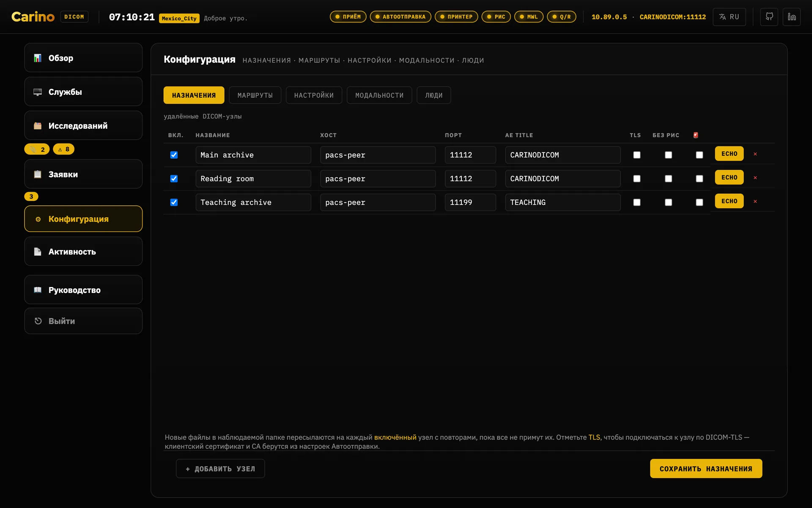Click the DICOM badge beside the logo
812x508 pixels.
click(x=74, y=17)
